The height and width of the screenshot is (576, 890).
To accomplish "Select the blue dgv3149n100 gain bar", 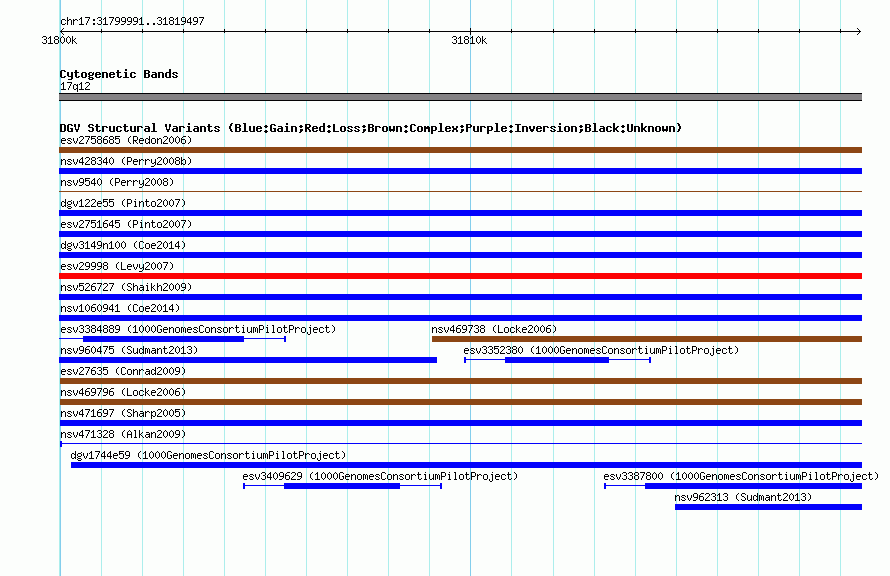I will tap(460, 255).
